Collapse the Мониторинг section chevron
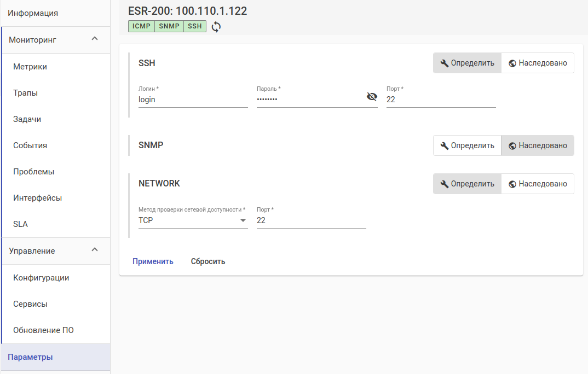This screenshot has width=588, height=374. click(x=95, y=39)
